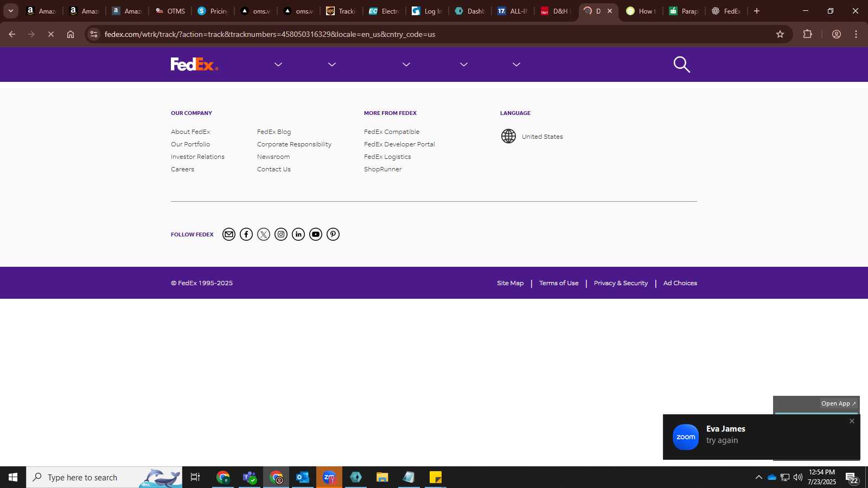This screenshot has width=868, height=488.
Task: Expand the third header menu chevron
Action: pyautogui.click(x=406, y=65)
